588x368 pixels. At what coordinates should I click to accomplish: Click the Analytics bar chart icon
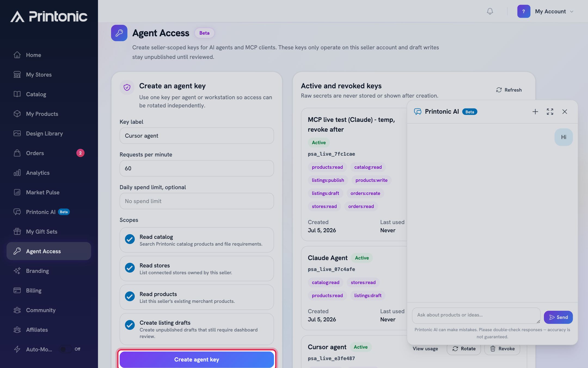click(x=17, y=173)
